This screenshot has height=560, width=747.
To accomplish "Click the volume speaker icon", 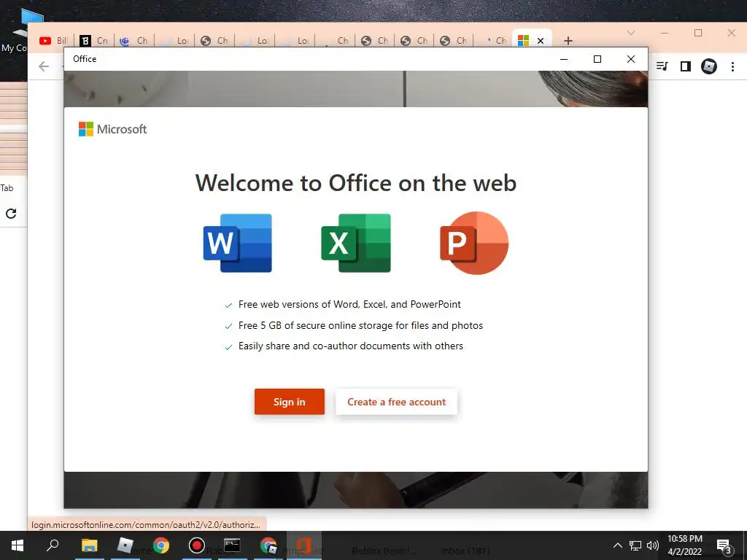I will 653,545.
